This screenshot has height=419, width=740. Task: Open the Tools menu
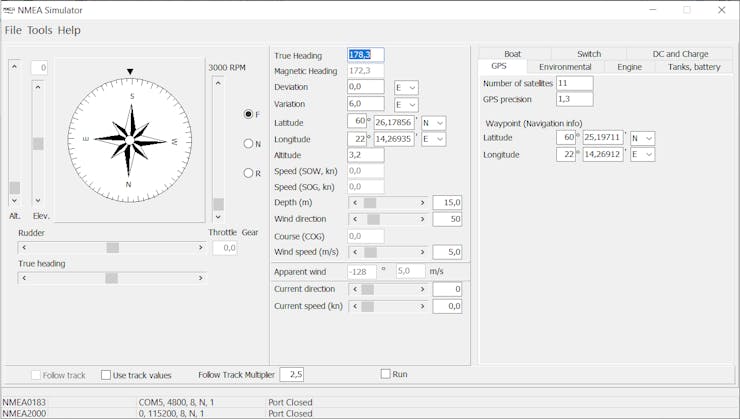[40, 30]
